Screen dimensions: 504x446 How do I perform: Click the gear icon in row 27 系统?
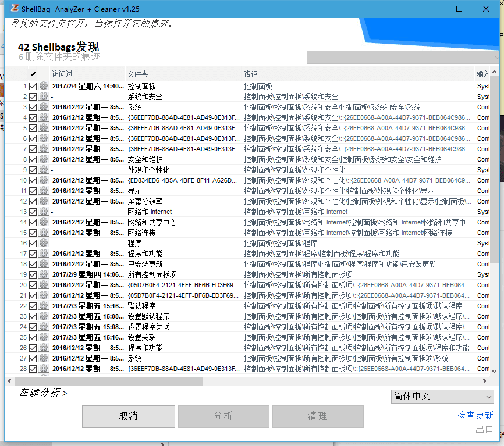[44, 358]
